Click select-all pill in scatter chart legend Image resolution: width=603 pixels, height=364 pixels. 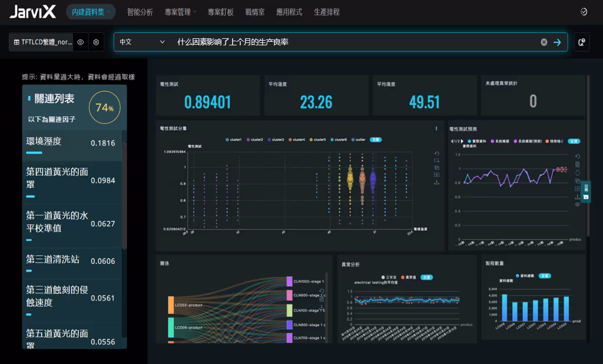(x=376, y=140)
